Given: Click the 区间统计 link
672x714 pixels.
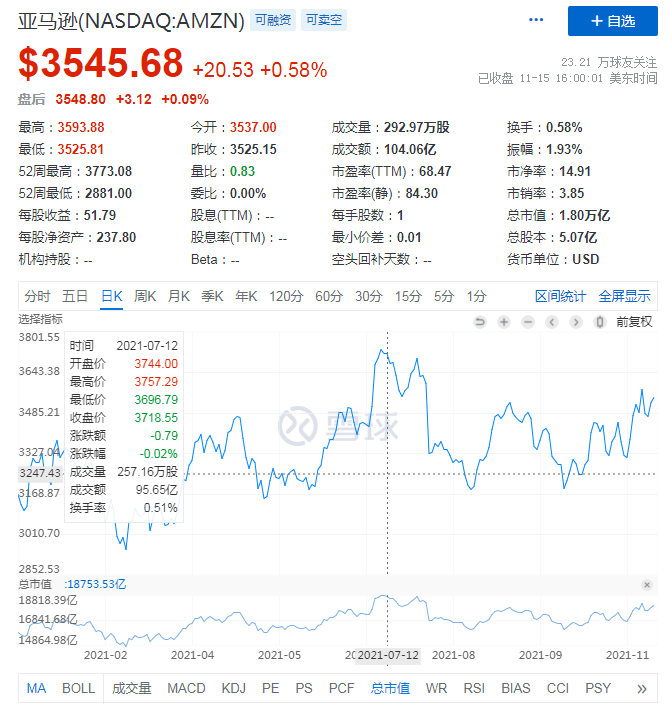Looking at the screenshot, I should point(560,296).
